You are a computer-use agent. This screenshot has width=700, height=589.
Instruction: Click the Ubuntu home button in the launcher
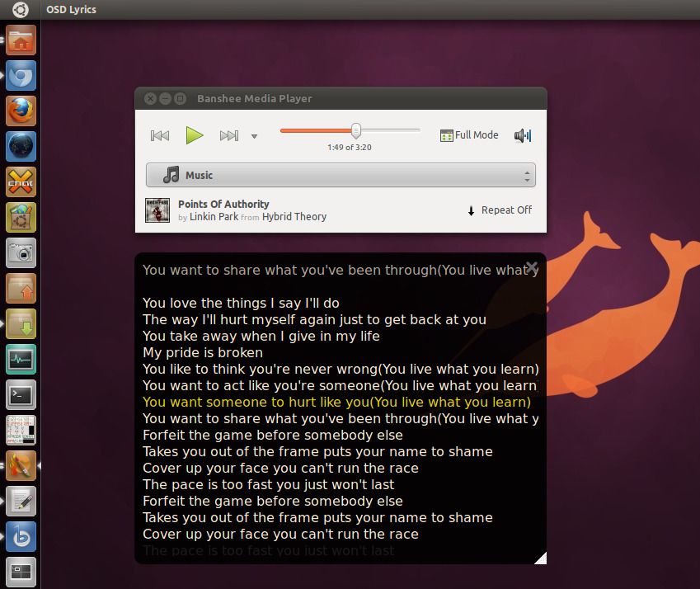click(21, 40)
